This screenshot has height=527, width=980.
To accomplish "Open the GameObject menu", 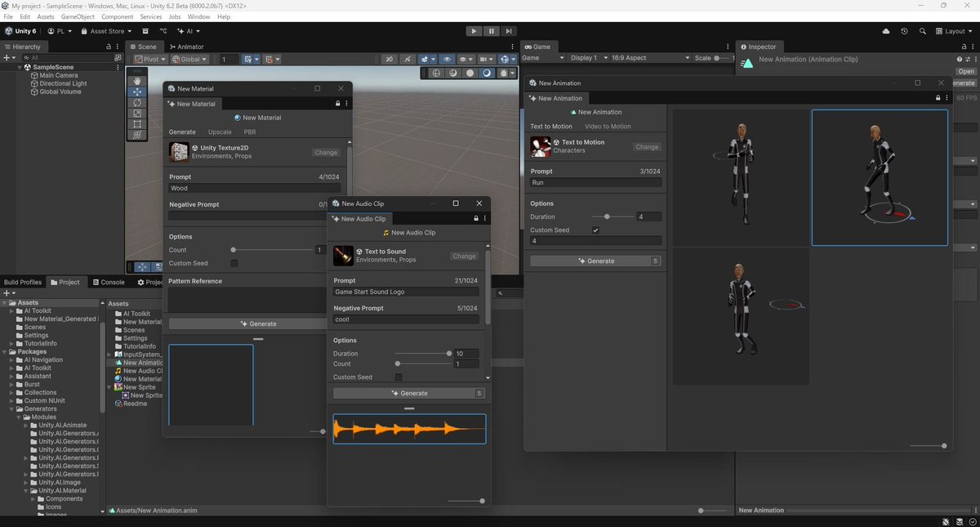I will 79,16.
